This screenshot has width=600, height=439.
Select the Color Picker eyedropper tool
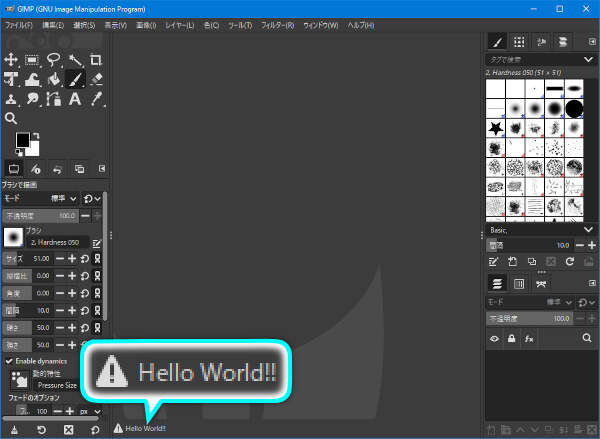[x=96, y=100]
